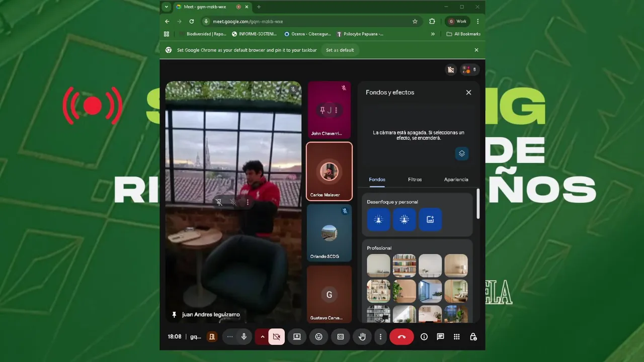Open the Psilocybe Papuana bookmark
The height and width of the screenshot is (362, 644).
pyautogui.click(x=360, y=34)
